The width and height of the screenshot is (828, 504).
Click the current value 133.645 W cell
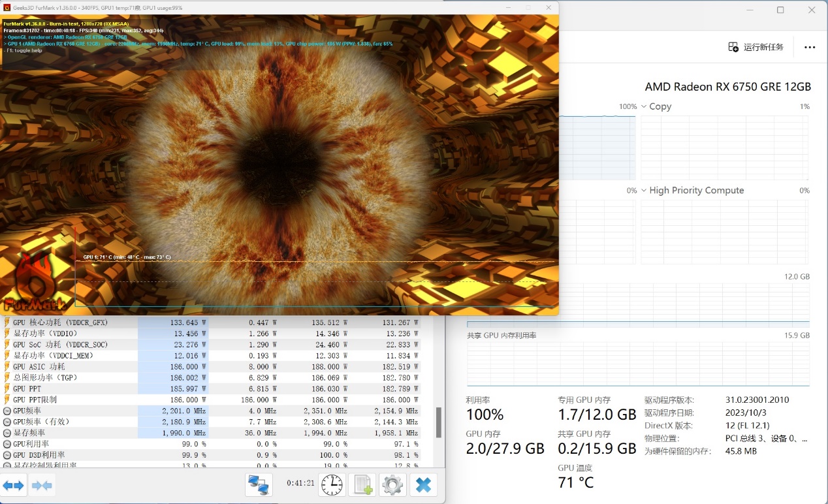[x=188, y=323]
